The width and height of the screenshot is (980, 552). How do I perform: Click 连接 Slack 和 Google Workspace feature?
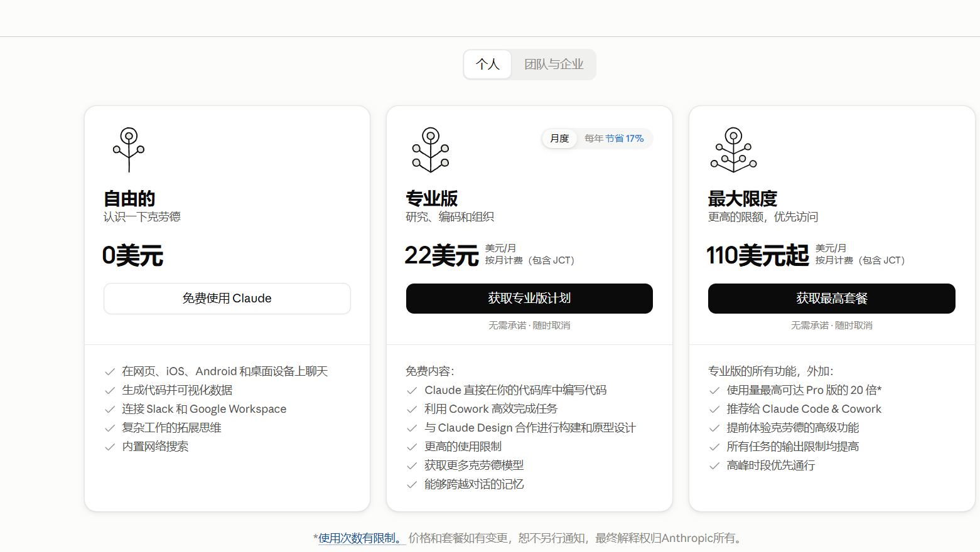click(x=204, y=409)
